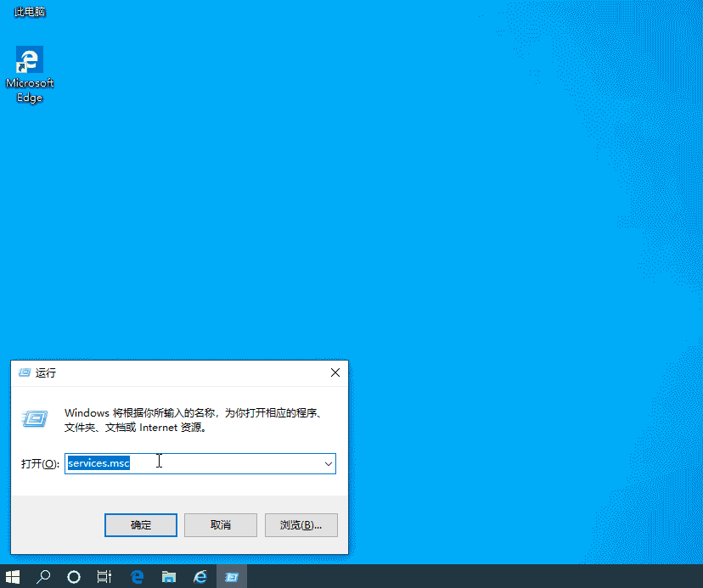Click the 运行 title text
The image size is (703, 588).
(46, 372)
